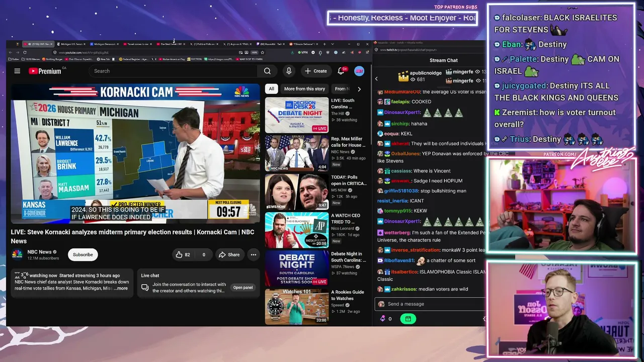Click the VPN extension indicator
Image resolution: width=644 pixels, height=362 pixels.
[303, 52]
